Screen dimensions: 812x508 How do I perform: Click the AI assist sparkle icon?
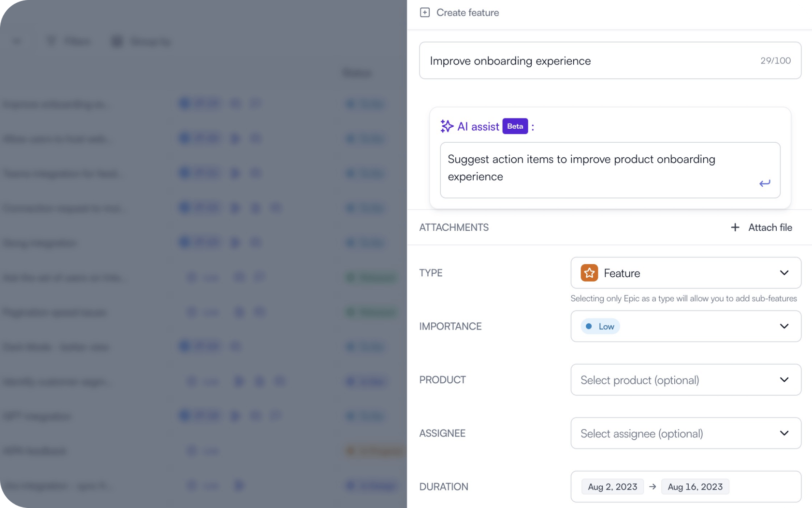click(446, 126)
